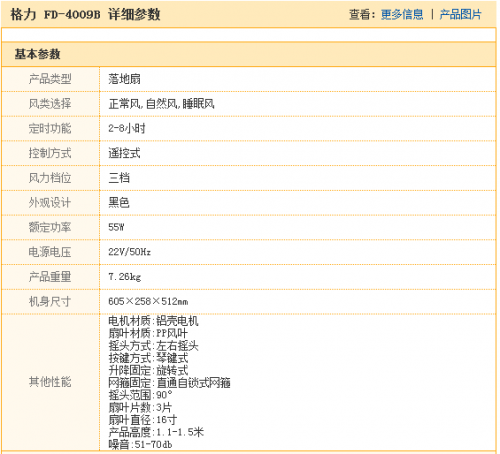This screenshot has width=500, height=454.
Task: Select the value 三档
Action: [119, 178]
